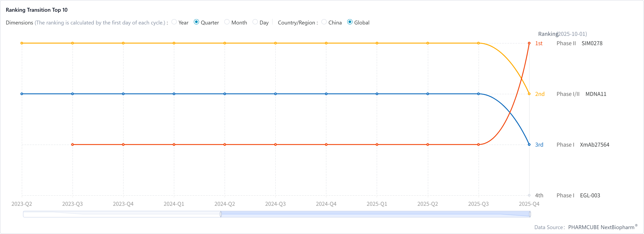Click the blue line point at 2024-Q3
The width and height of the screenshot is (644, 234).
(275, 94)
